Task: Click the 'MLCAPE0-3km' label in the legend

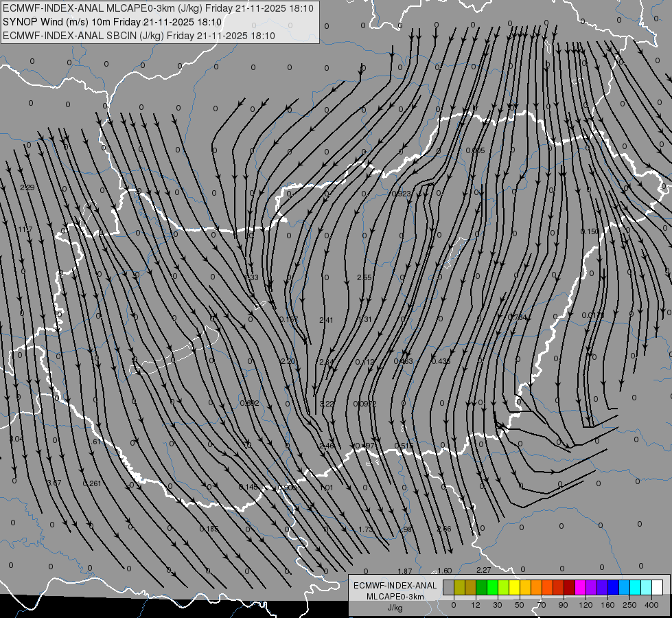Action: point(395,597)
